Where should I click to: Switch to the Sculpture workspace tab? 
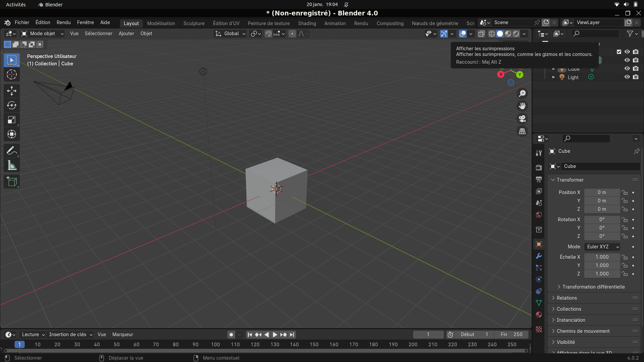[x=194, y=23]
